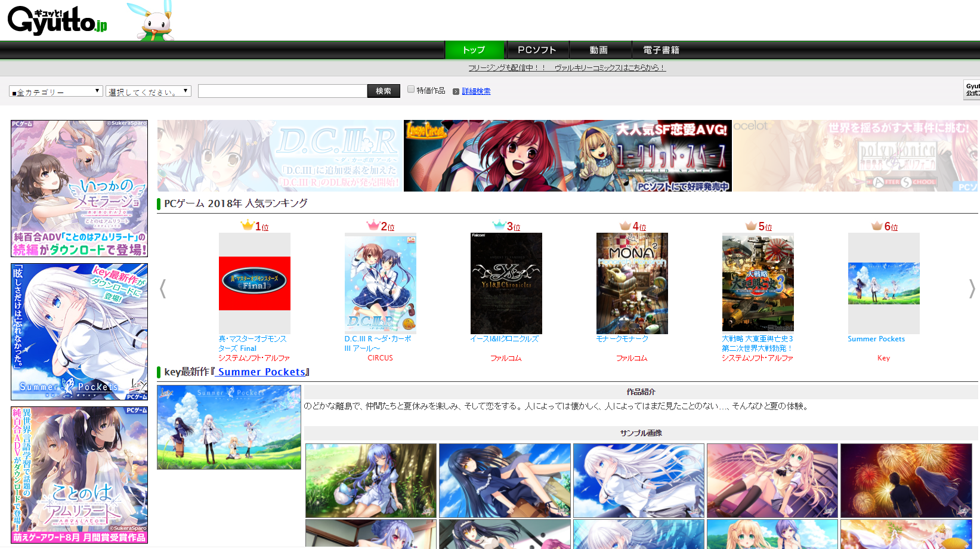
Task: Open the 真・マスターオブモンスターズ Final title link
Action: [x=252, y=344]
